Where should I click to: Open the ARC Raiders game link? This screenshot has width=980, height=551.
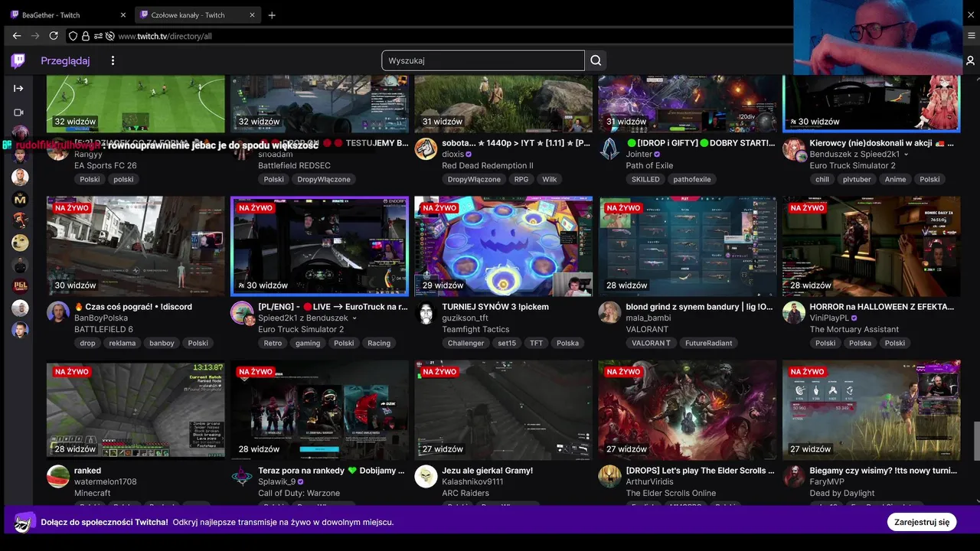tap(465, 493)
